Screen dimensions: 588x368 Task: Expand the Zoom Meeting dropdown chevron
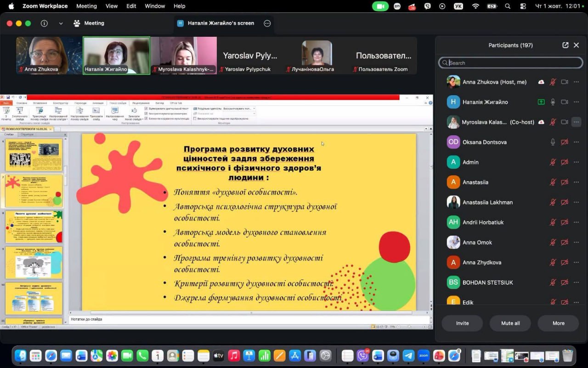pos(61,23)
